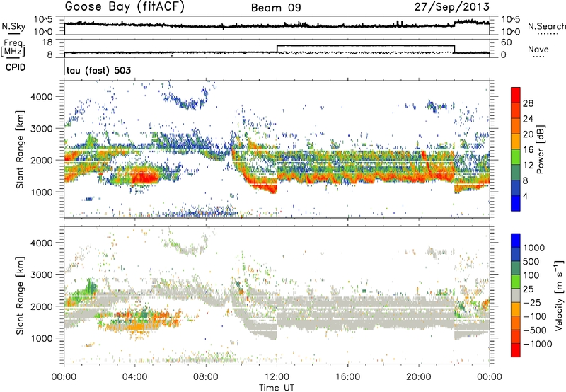This screenshot has height=392, width=566.
Task: Click the frequency step-up at 12:00 in the Freq plot
Action: pos(277,49)
